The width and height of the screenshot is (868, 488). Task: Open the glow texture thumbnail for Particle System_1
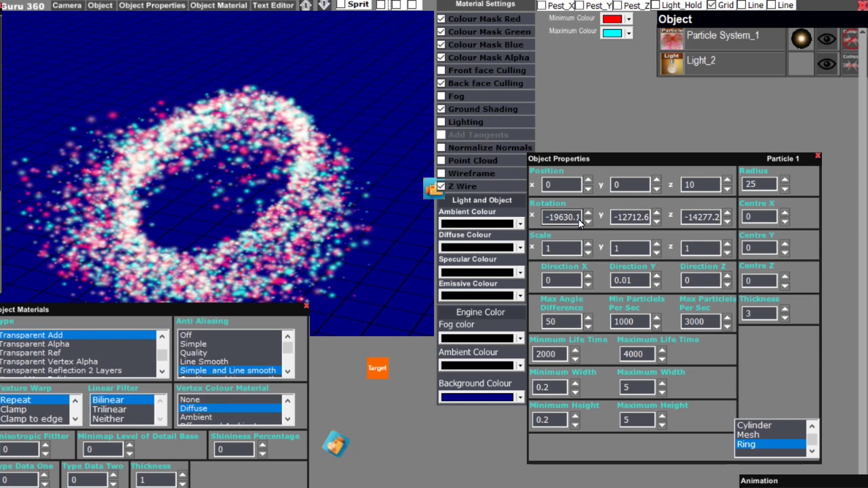(801, 39)
